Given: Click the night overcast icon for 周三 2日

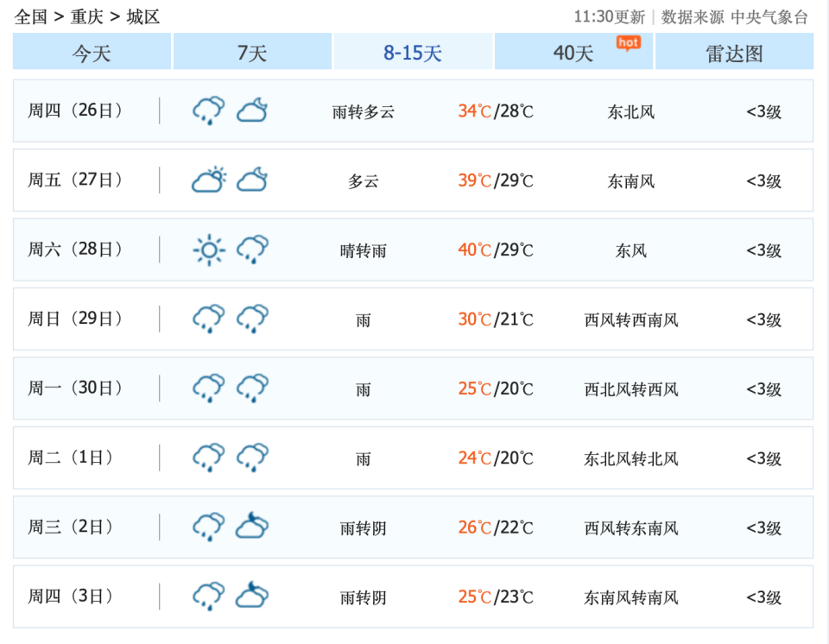Looking at the screenshot, I should point(252,526).
